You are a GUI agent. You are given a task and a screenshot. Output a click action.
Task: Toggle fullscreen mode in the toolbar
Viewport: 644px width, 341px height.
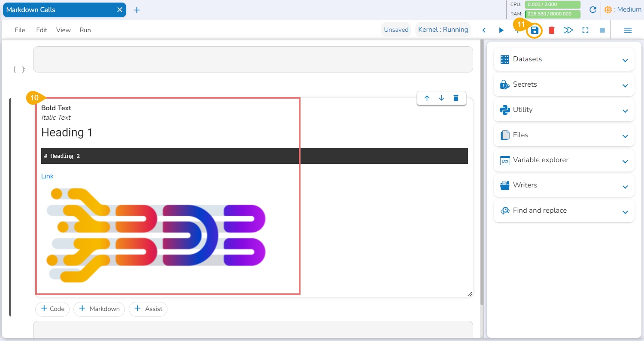click(x=585, y=30)
